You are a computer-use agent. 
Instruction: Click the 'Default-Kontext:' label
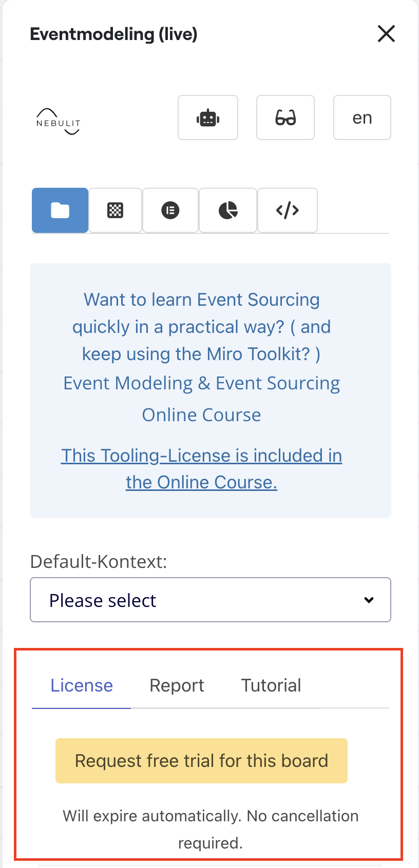[99, 562]
